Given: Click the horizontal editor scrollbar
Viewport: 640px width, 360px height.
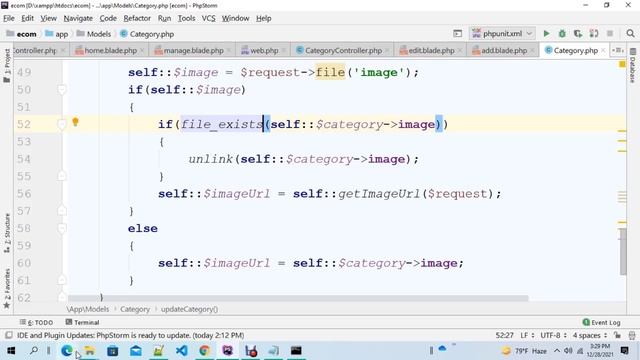Looking at the screenshot, I should click(298, 298).
